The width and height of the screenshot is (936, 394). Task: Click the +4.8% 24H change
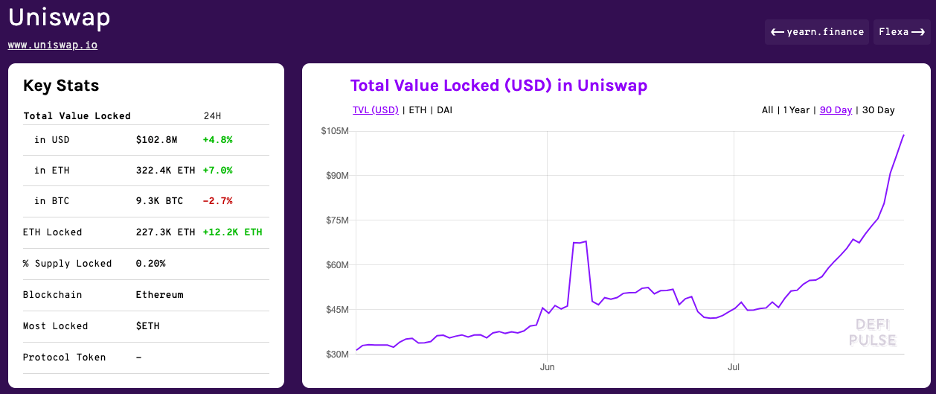click(x=217, y=139)
